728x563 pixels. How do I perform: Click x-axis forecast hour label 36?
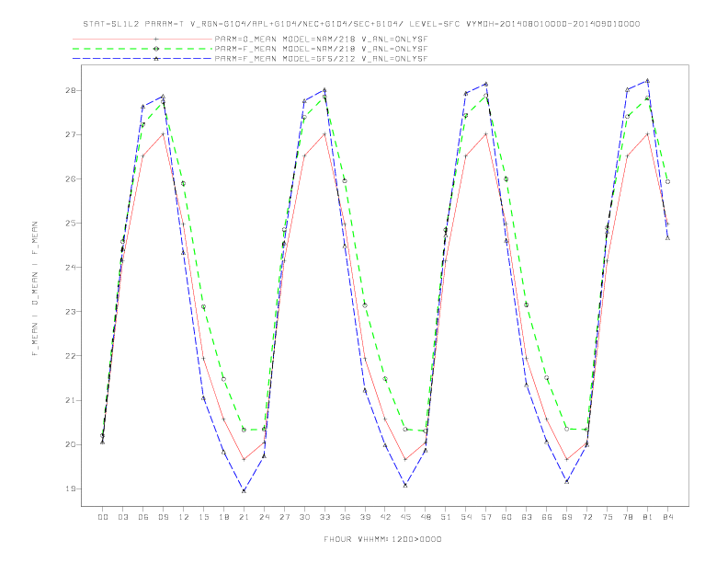[345, 517]
